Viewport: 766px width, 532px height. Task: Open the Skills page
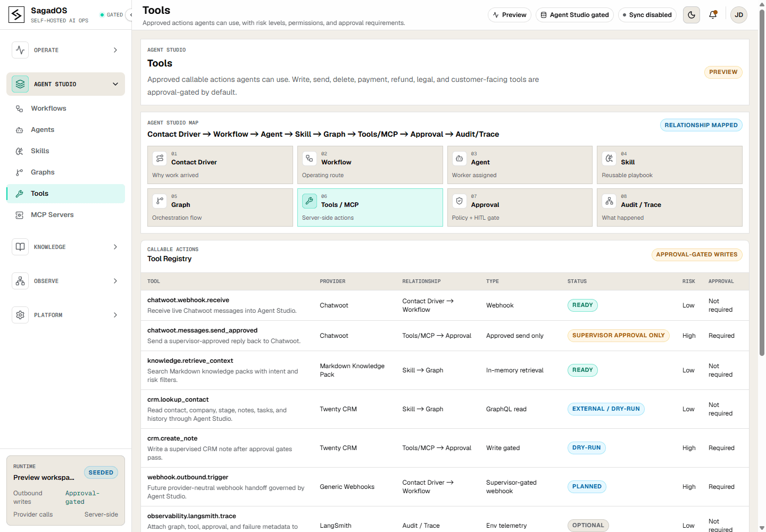click(x=65, y=151)
